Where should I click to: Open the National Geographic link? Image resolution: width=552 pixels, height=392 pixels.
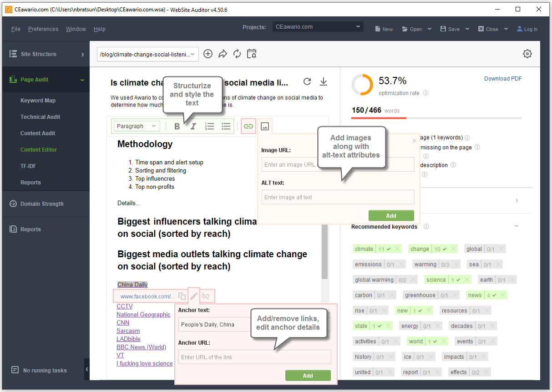click(143, 315)
